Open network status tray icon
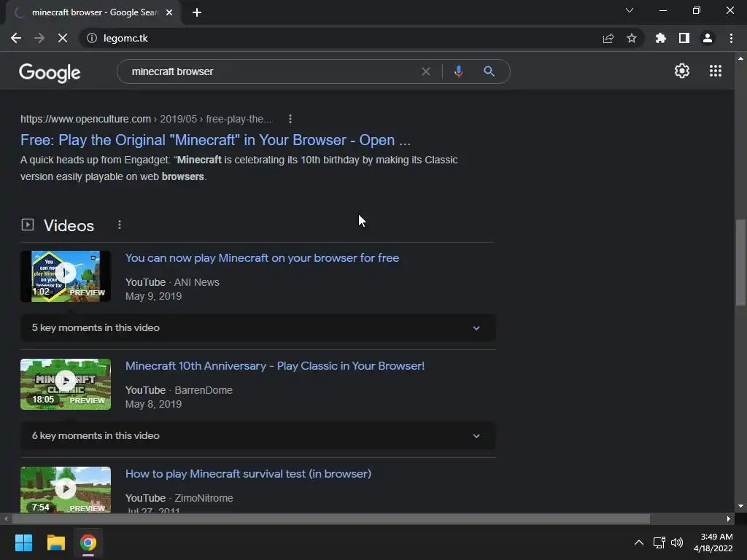The width and height of the screenshot is (747, 560). click(659, 542)
